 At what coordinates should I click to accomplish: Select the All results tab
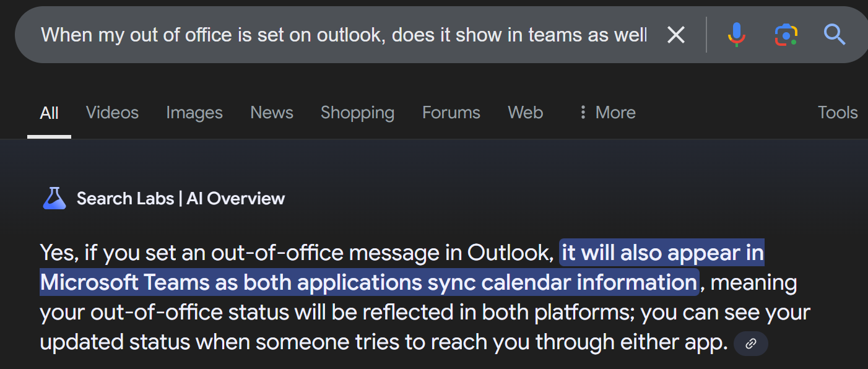click(x=49, y=113)
